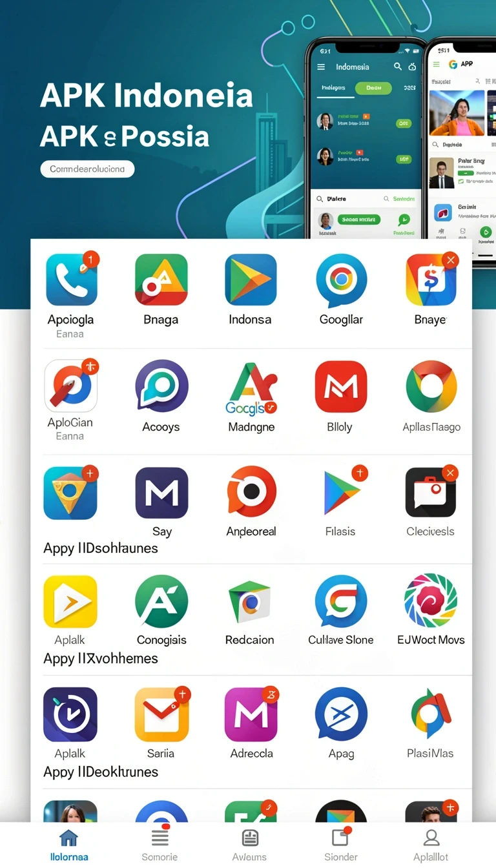
Task: Open the Indonsa play-triangle app icon
Action: [x=251, y=280]
